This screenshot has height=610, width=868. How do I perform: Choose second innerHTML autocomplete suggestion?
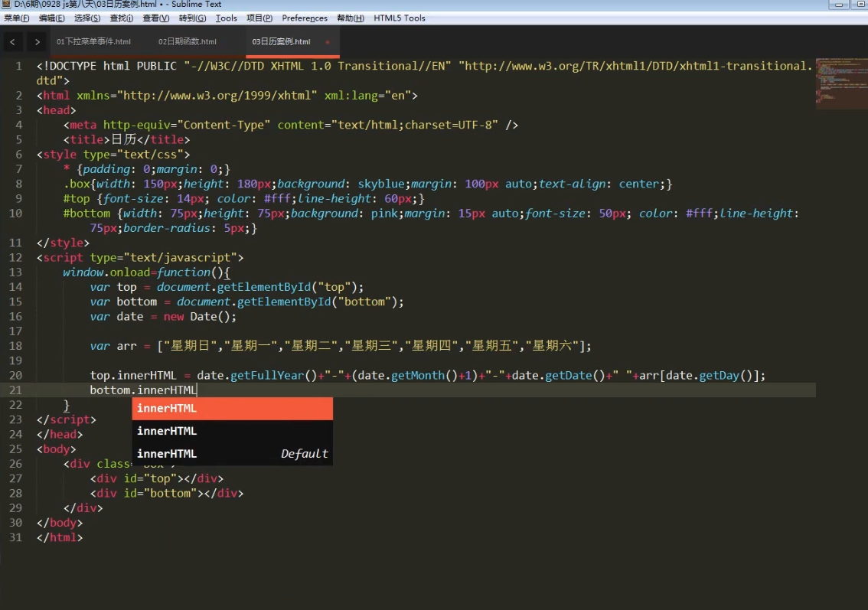[233, 431]
